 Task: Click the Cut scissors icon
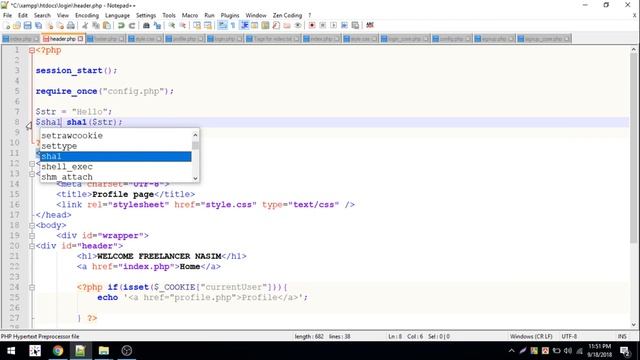(85, 25)
